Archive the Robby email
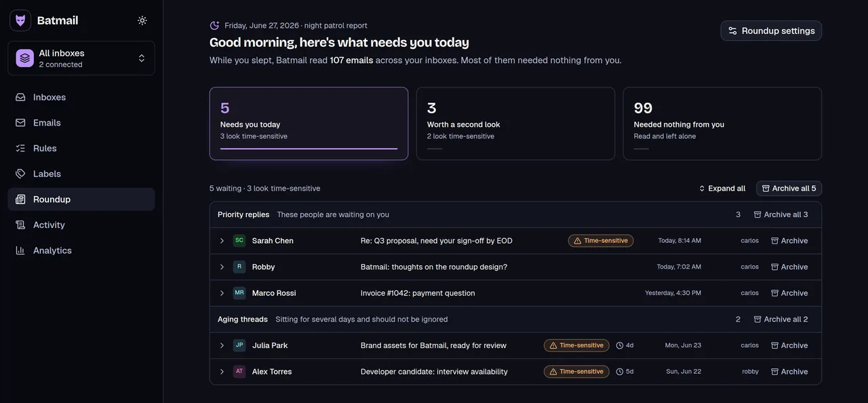Screen dimensions: 868x403 [x=789, y=267]
